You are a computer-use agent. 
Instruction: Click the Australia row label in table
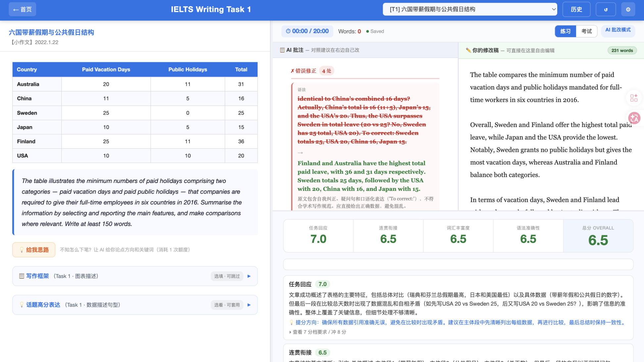point(28,84)
